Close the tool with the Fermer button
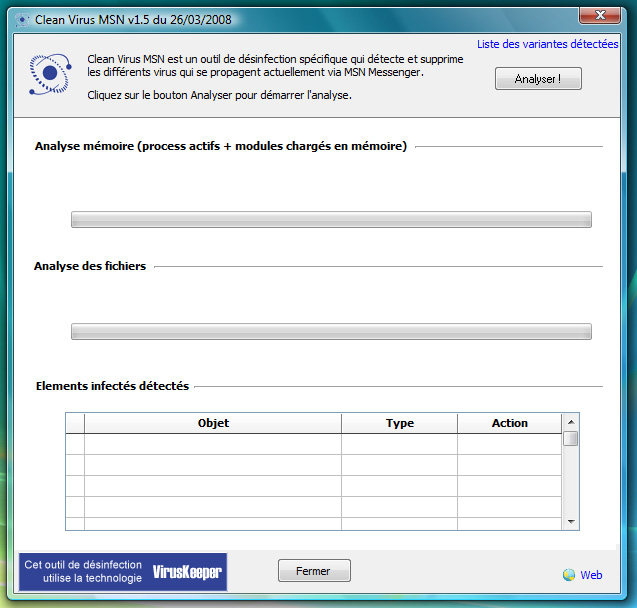Image resolution: width=637 pixels, height=608 pixels. [x=314, y=571]
